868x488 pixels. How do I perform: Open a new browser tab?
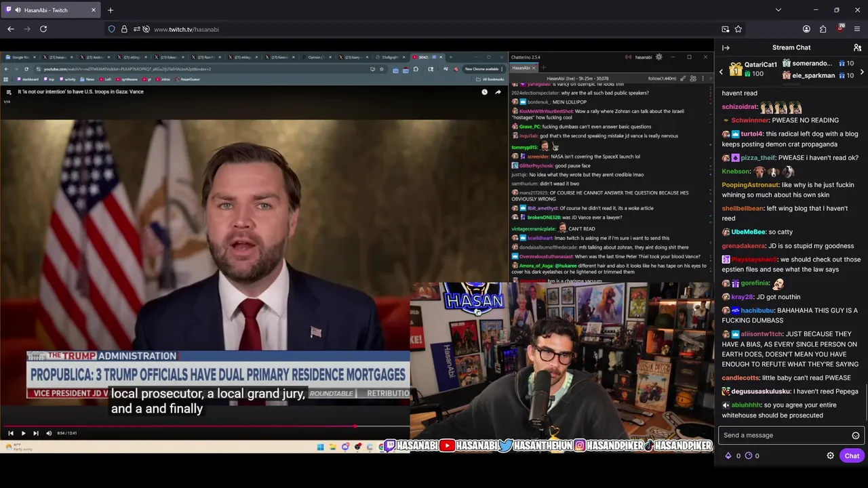point(111,10)
